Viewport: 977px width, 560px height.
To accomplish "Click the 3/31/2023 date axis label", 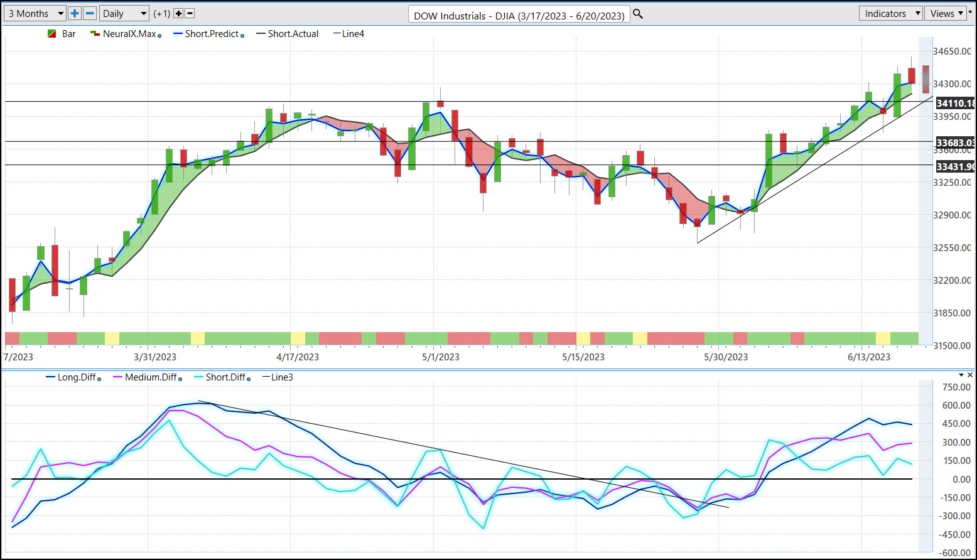I will click(155, 357).
